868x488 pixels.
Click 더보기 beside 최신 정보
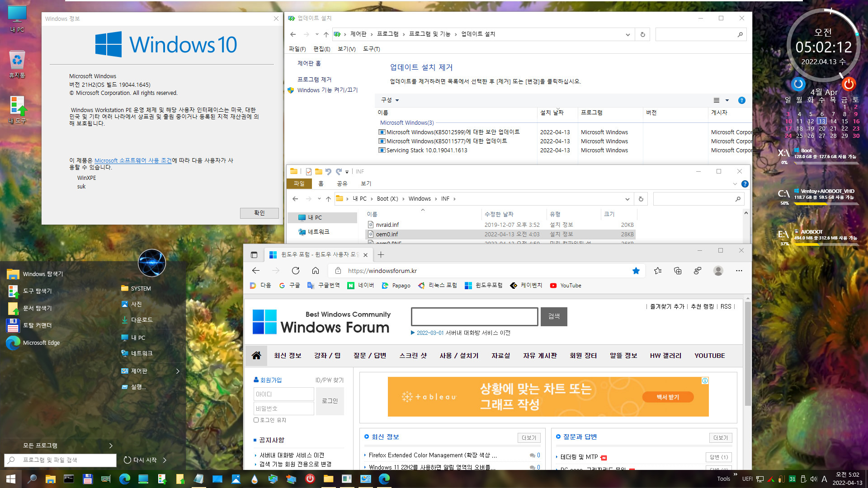[x=529, y=437]
